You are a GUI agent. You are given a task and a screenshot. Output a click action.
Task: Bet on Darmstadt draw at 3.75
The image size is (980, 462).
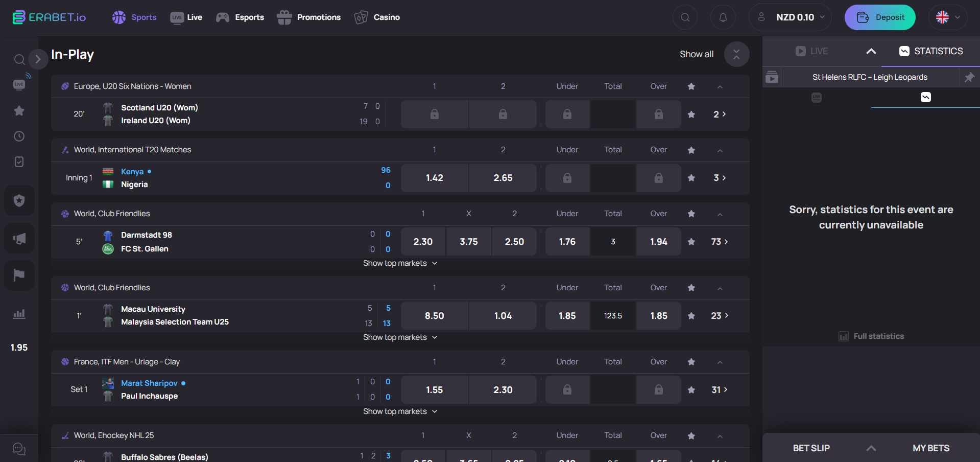[x=469, y=242]
